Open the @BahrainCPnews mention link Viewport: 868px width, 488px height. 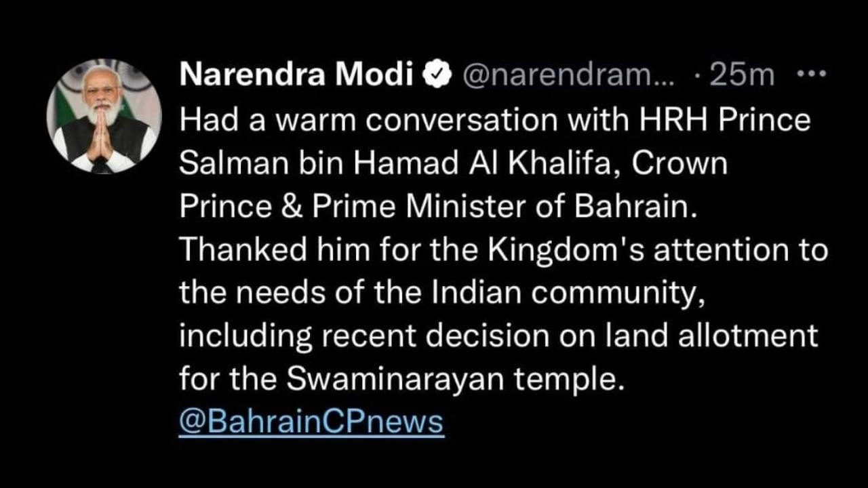[x=311, y=422]
